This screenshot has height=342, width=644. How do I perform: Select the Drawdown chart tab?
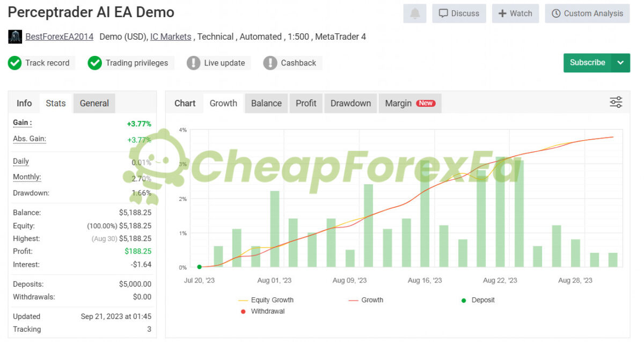click(x=350, y=103)
